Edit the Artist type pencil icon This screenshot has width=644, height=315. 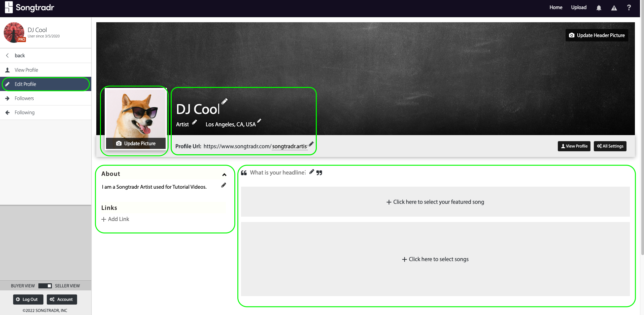coord(195,122)
